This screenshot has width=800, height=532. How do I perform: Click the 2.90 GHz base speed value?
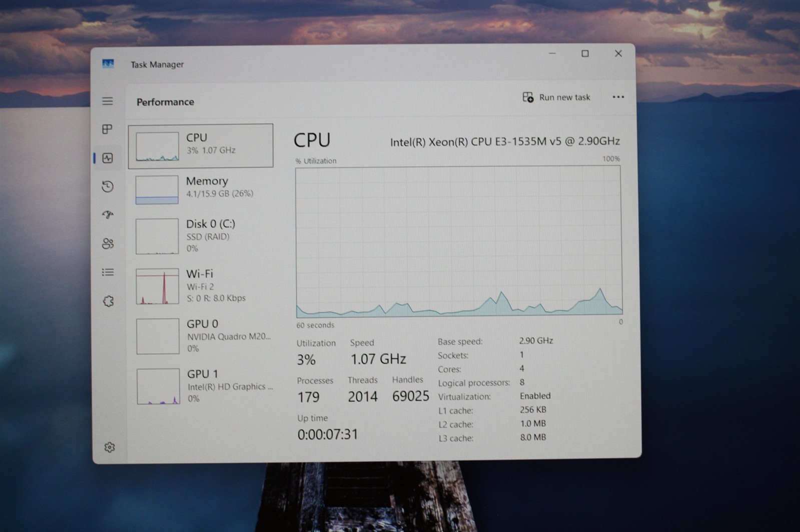tap(536, 340)
